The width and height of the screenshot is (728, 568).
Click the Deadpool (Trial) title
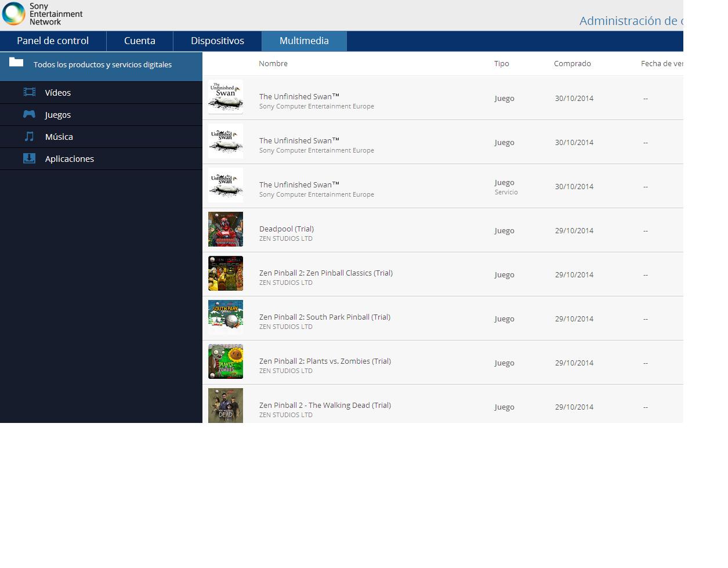point(287,229)
